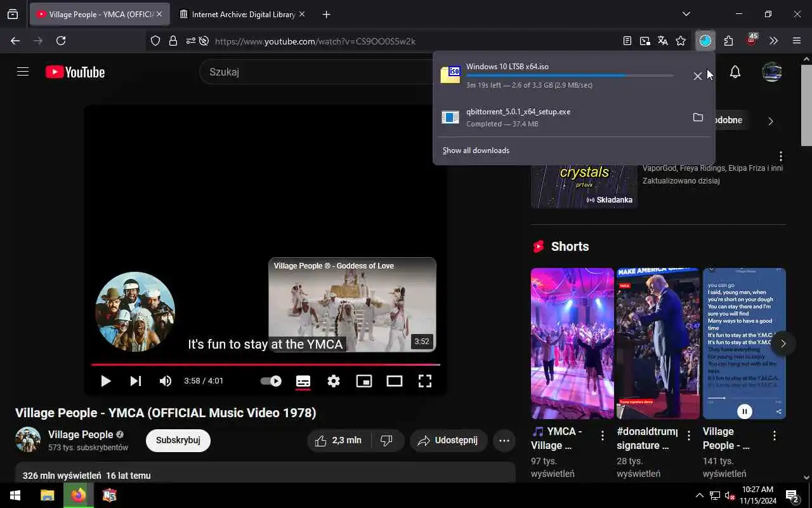Bookmark this page with the star
The height and width of the screenshot is (508, 812).
click(x=681, y=41)
